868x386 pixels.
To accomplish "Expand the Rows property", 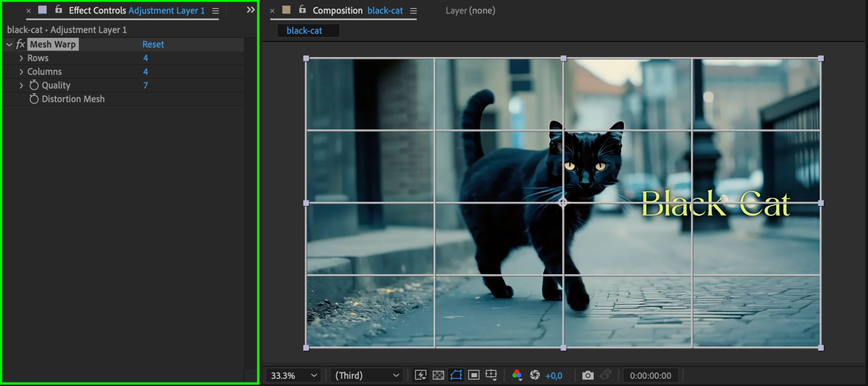I will click(x=21, y=58).
